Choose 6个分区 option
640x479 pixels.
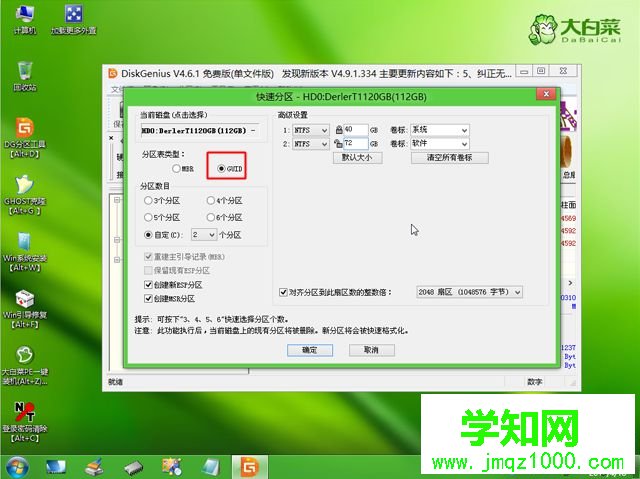(x=224, y=217)
